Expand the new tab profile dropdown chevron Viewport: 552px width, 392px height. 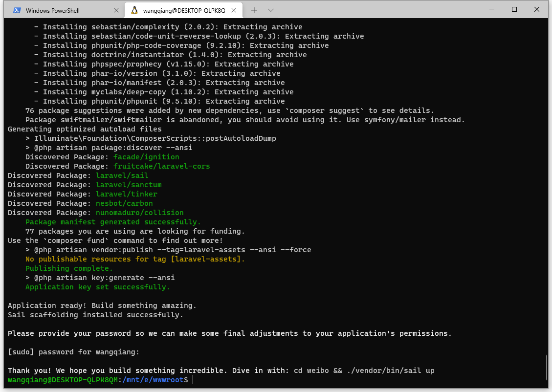(x=271, y=10)
